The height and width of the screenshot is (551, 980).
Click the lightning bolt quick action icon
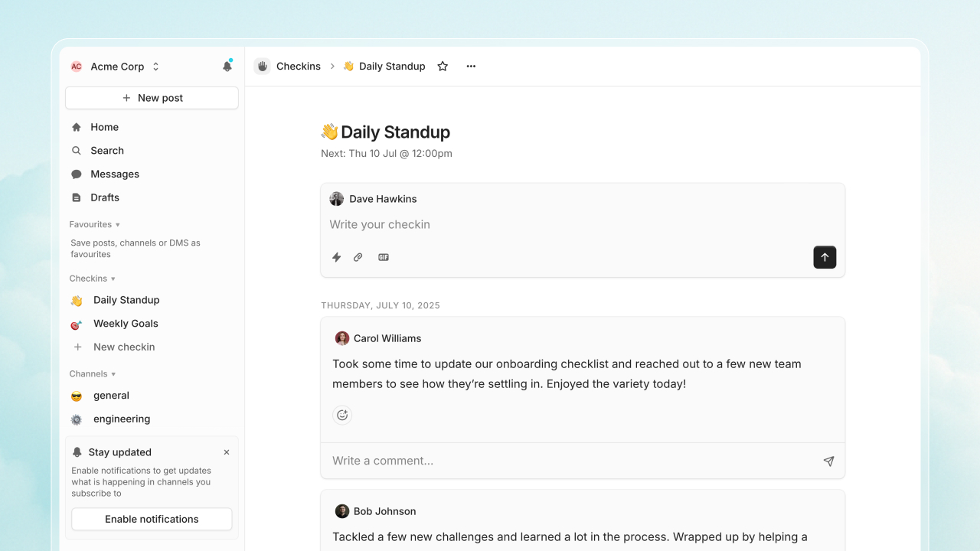(336, 257)
